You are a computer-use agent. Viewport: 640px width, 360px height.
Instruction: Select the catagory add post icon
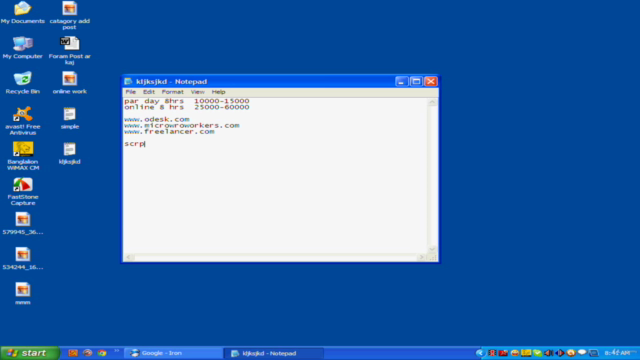click(x=69, y=16)
